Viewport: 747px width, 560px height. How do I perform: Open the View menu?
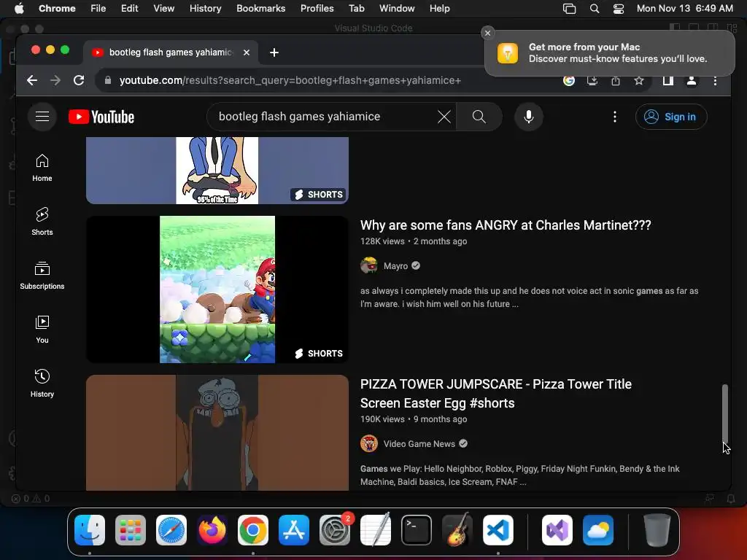[163, 9]
